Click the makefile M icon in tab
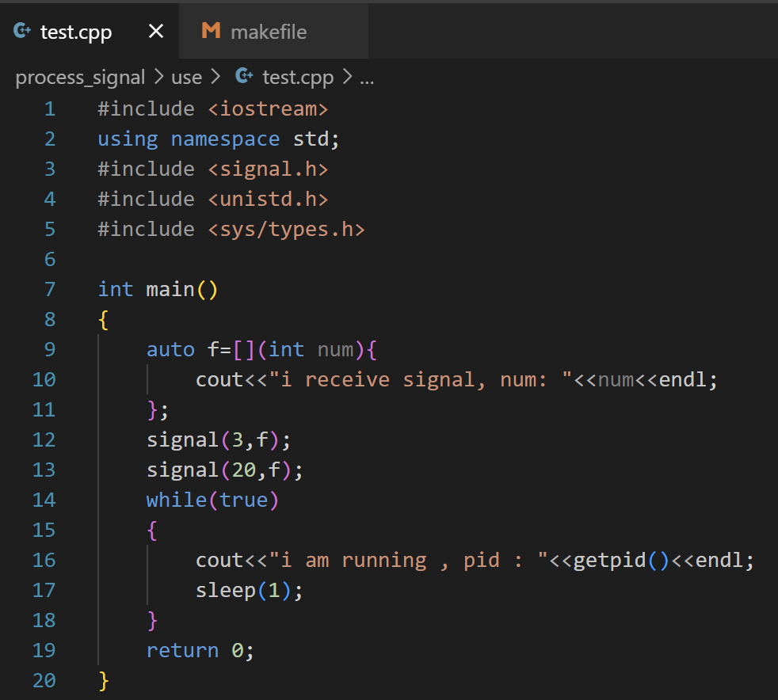The image size is (778, 700). (211, 31)
